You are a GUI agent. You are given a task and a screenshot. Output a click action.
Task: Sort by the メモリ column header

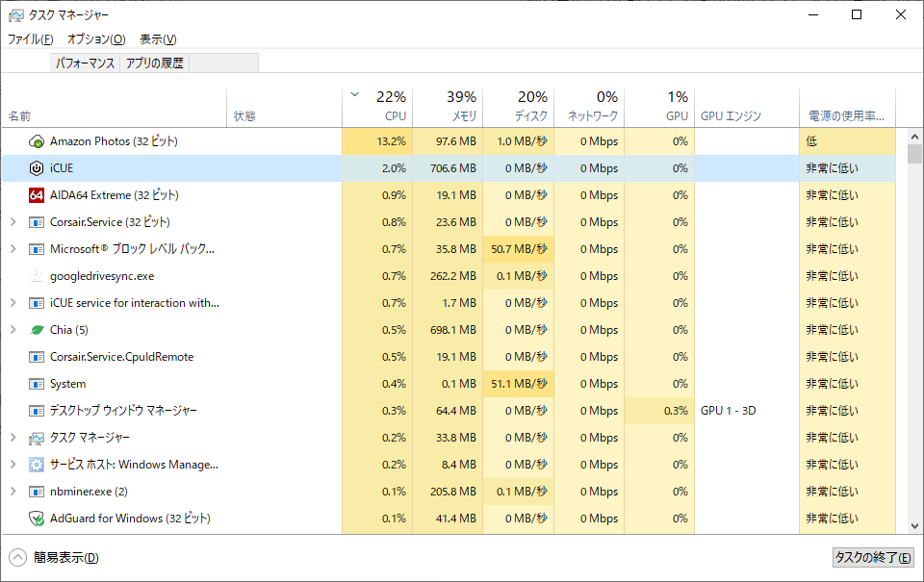coord(448,107)
